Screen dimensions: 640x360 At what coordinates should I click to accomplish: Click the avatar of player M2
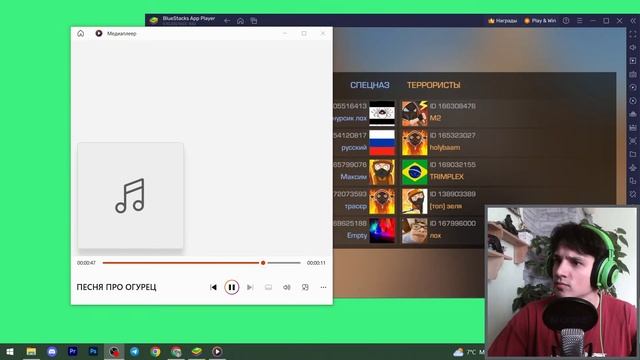click(415, 113)
